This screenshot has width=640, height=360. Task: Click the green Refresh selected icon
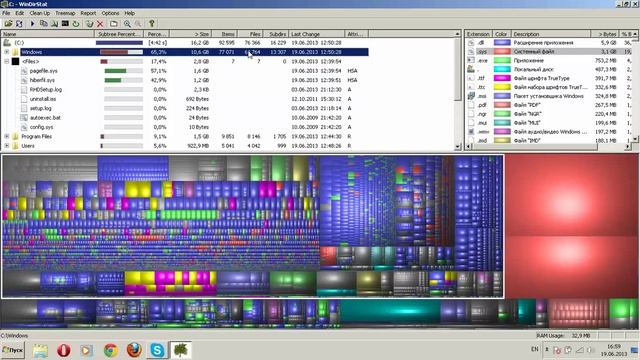76,24
